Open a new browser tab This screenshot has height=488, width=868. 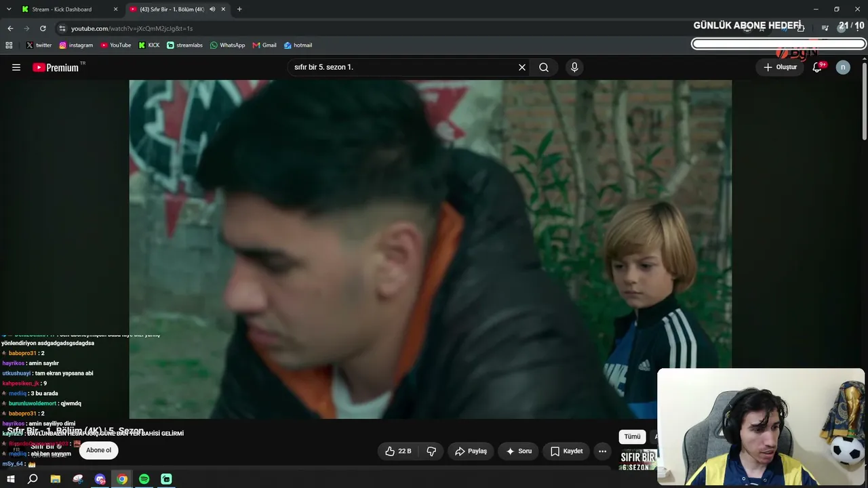pyautogui.click(x=239, y=9)
